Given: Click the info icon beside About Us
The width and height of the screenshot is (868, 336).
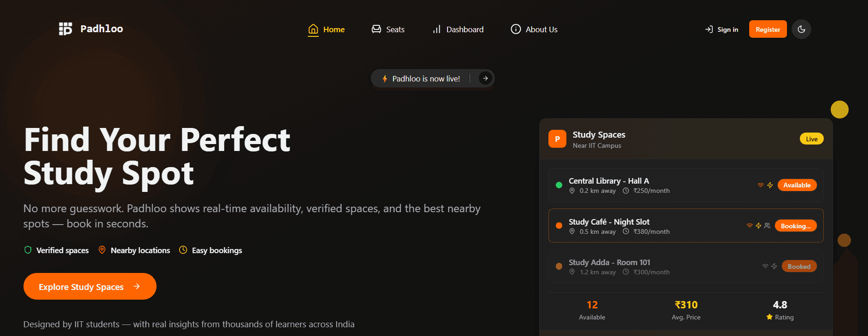Looking at the screenshot, I should (515, 29).
